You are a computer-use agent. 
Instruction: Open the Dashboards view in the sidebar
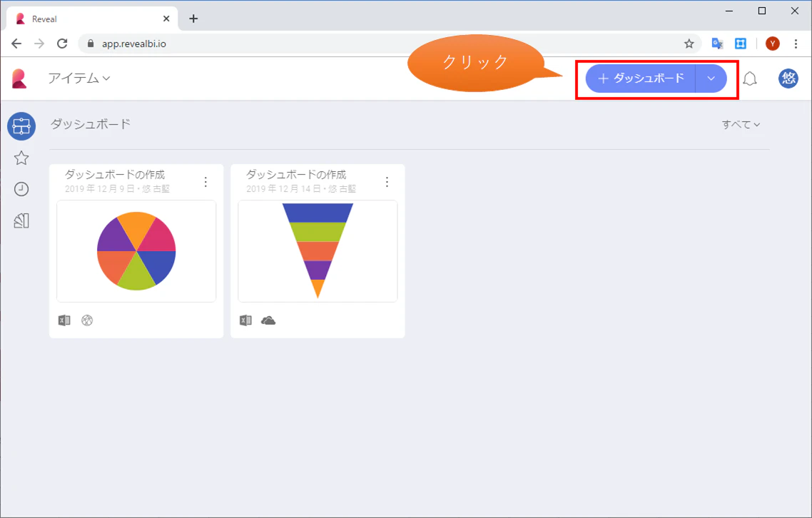tap(21, 126)
